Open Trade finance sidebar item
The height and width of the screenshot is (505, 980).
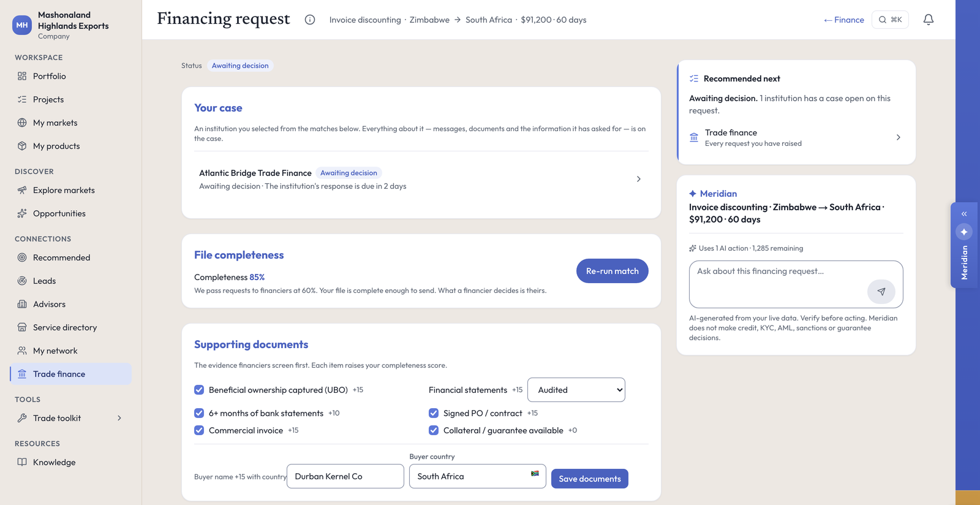coord(71,374)
